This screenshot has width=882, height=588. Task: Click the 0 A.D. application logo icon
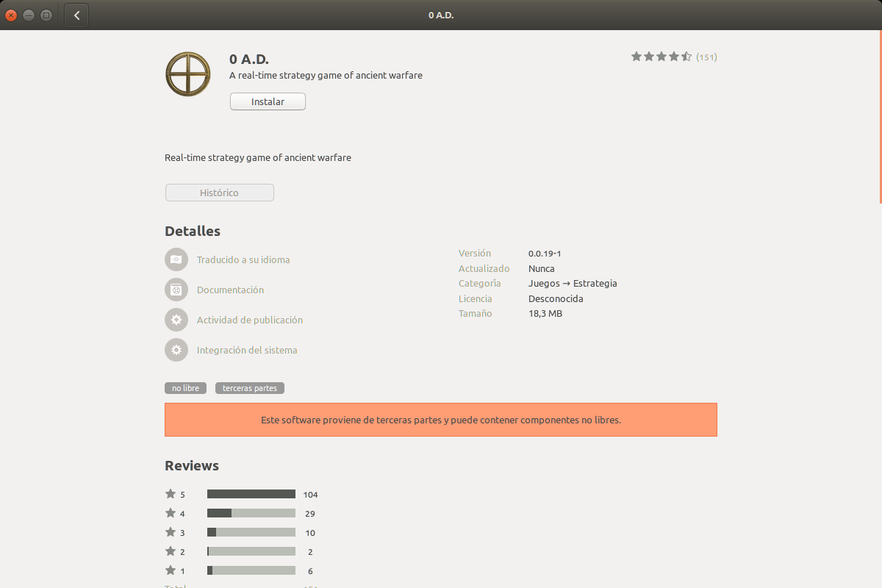188,73
